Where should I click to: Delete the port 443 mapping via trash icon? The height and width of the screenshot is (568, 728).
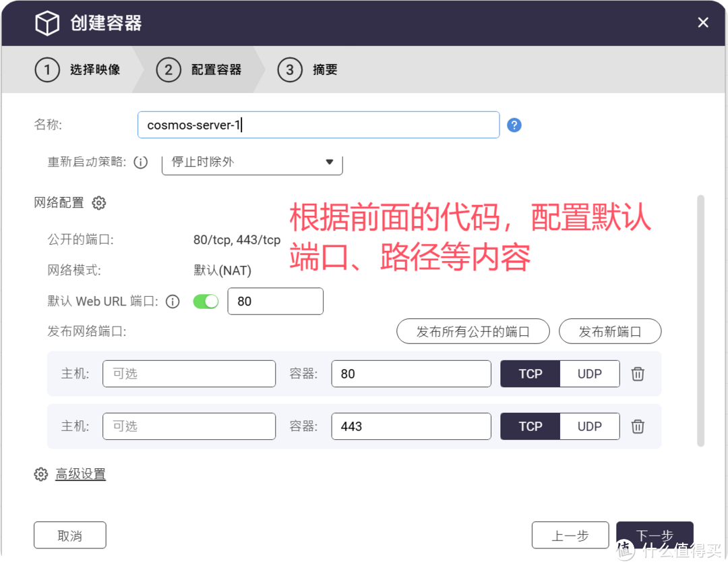(x=637, y=426)
